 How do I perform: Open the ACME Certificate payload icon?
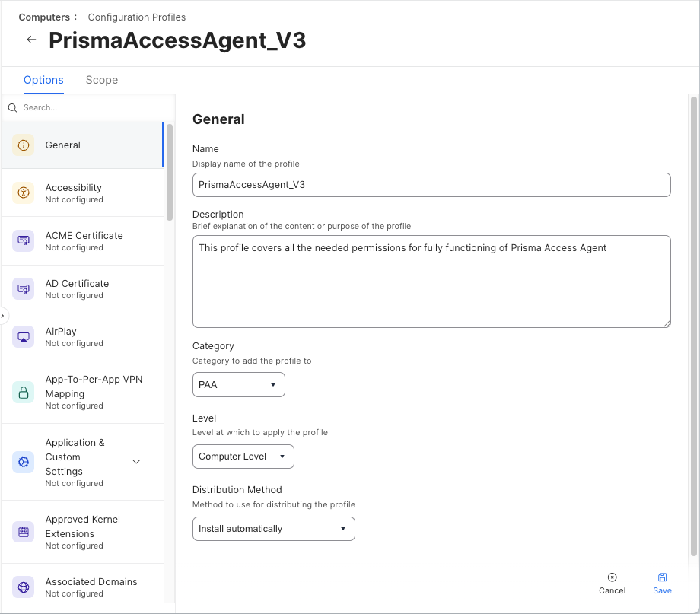click(24, 241)
